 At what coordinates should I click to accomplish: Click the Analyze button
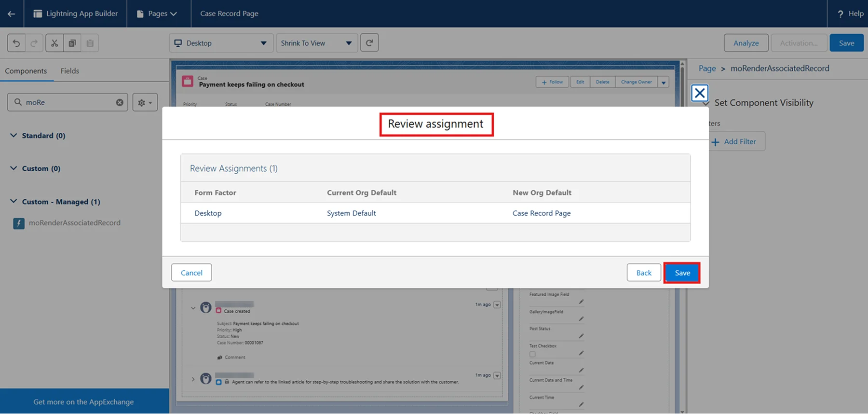(x=746, y=43)
